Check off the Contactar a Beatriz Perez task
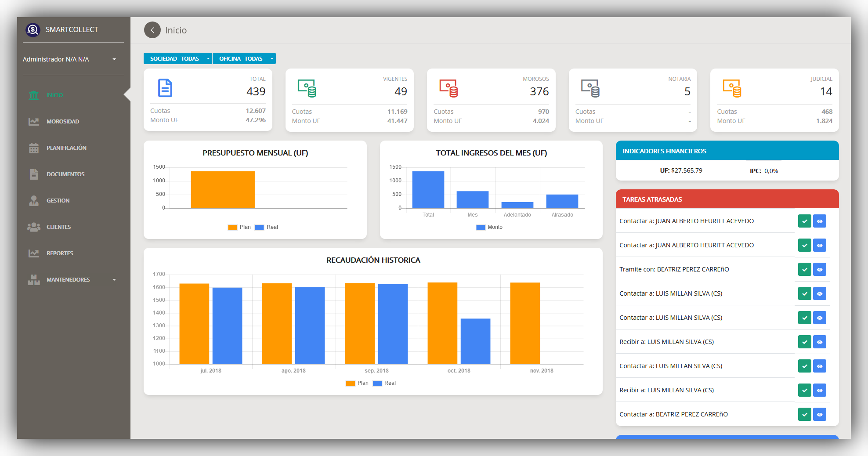 coord(804,415)
